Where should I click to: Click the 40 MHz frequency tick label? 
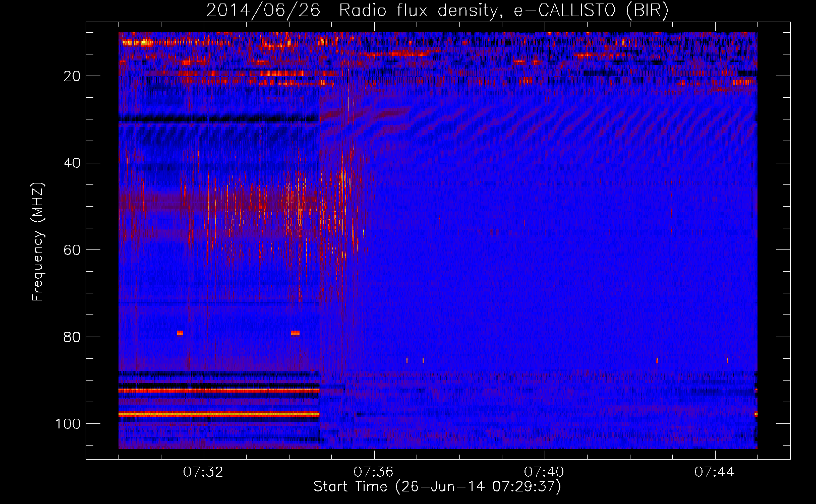(x=73, y=163)
